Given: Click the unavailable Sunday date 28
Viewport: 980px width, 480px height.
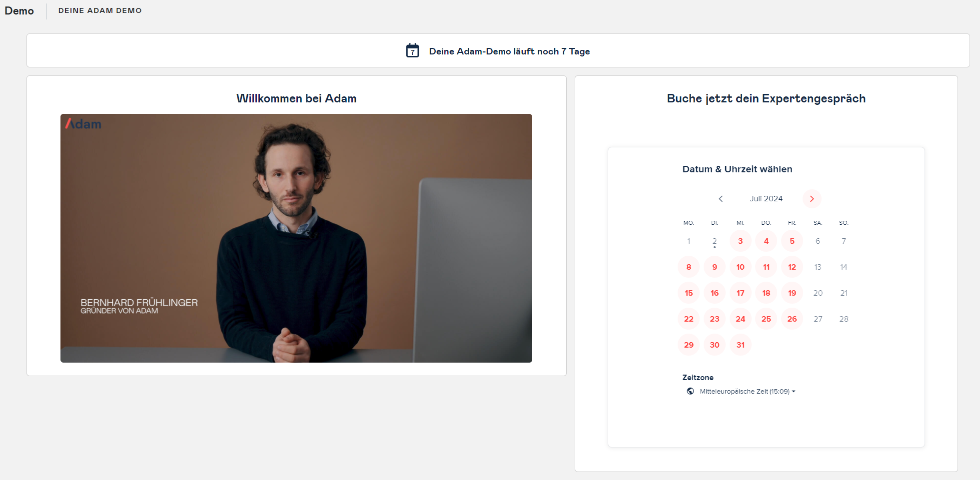Looking at the screenshot, I should pos(844,319).
